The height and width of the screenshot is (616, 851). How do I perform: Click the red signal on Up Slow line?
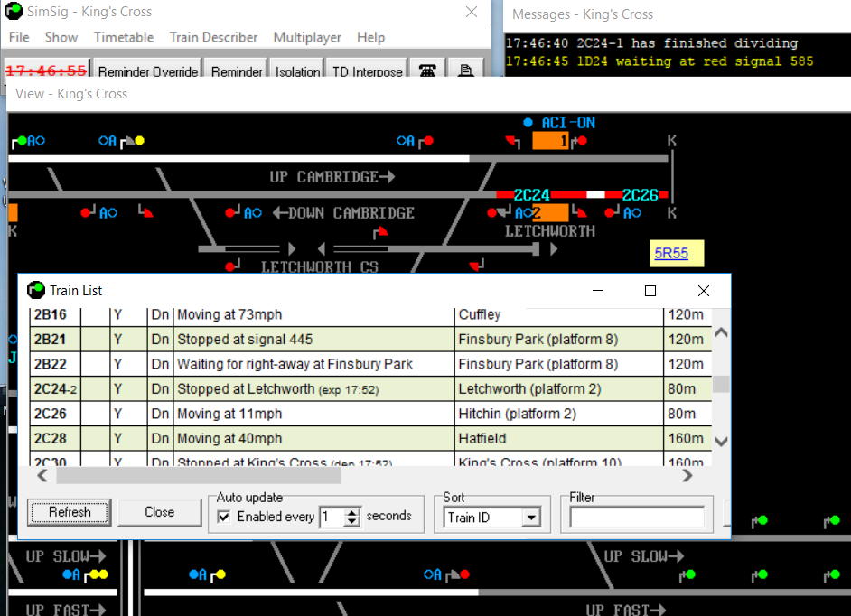[x=464, y=574]
